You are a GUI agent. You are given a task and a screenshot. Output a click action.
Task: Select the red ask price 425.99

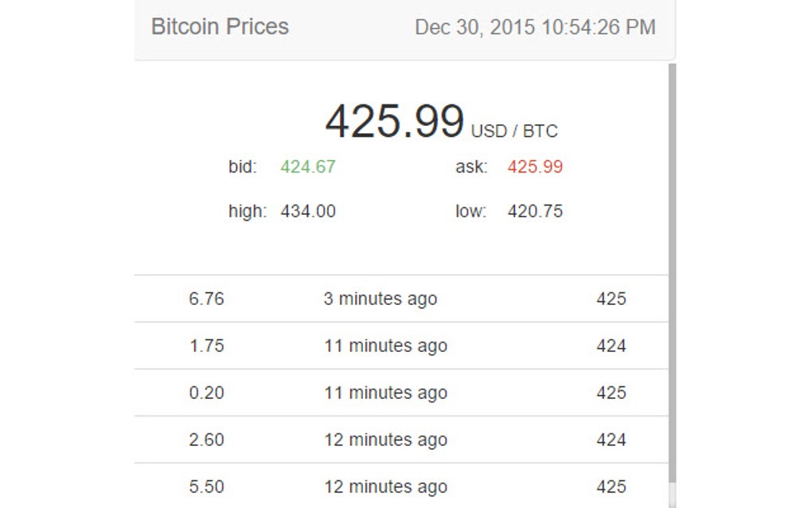pos(534,167)
